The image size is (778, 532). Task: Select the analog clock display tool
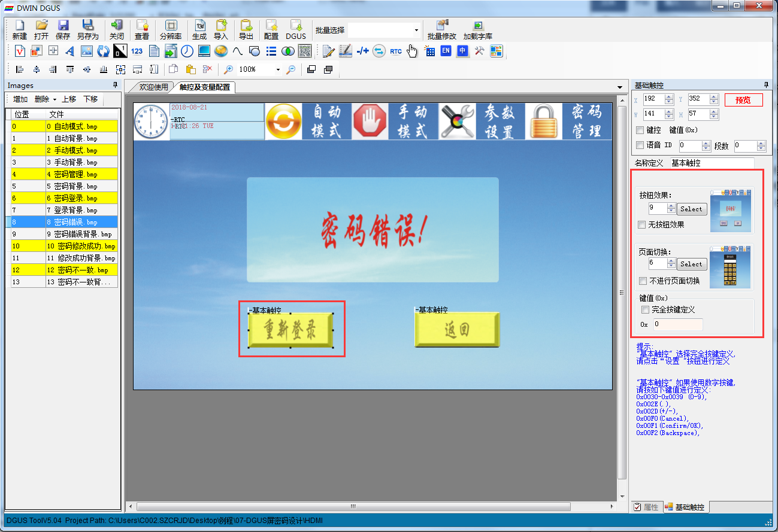187,51
